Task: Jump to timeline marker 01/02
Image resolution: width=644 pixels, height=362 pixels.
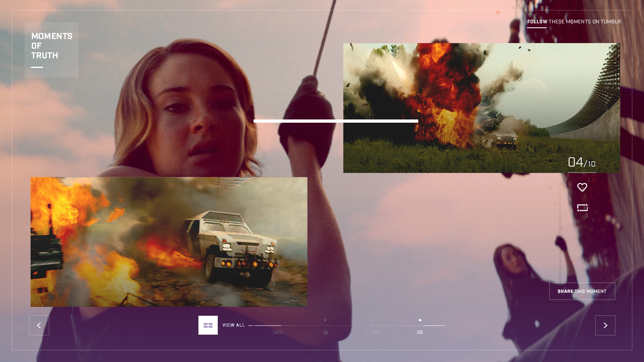Action: tap(277, 332)
